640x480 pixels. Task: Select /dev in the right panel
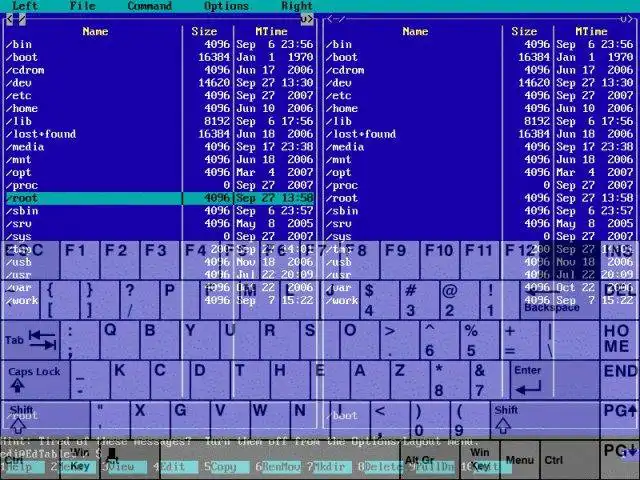[479, 83]
